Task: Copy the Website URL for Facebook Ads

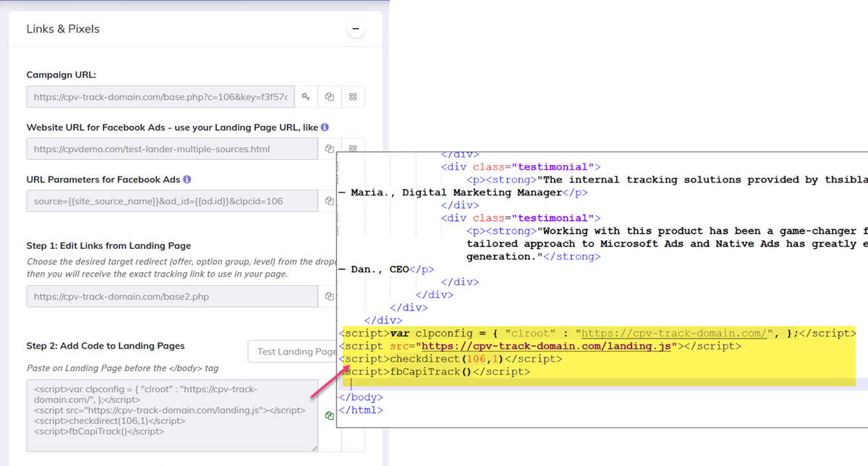Action: (x=329, y=148)
